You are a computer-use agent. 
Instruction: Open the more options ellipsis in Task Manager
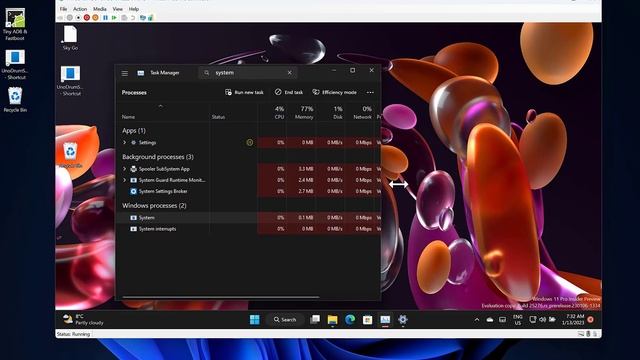tap(370, 93)
